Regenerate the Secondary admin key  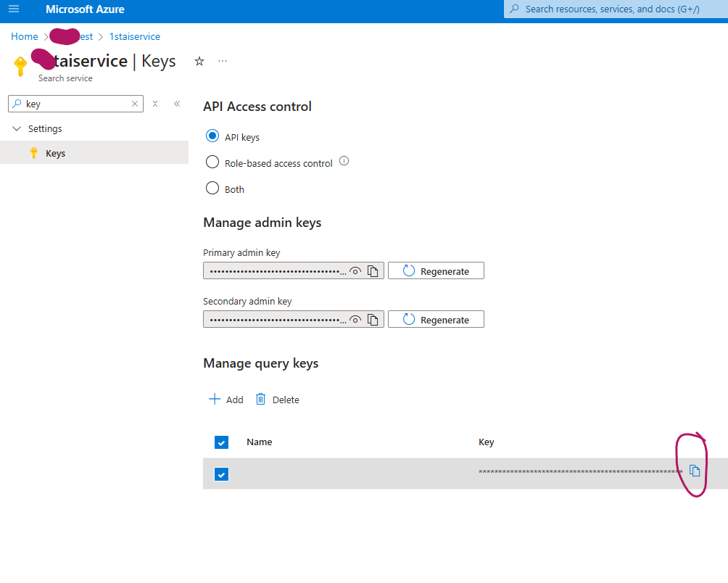436,319
